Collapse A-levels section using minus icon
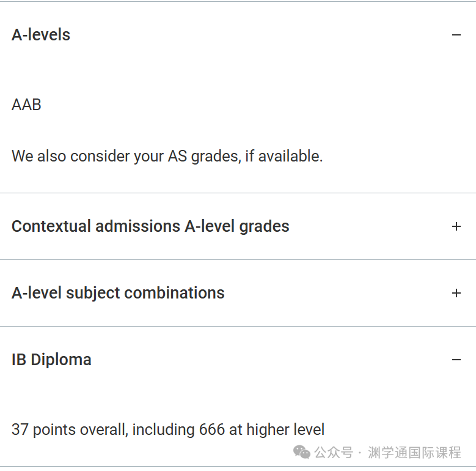Viewport: 476px width, 471px height. tap(456, 35)
